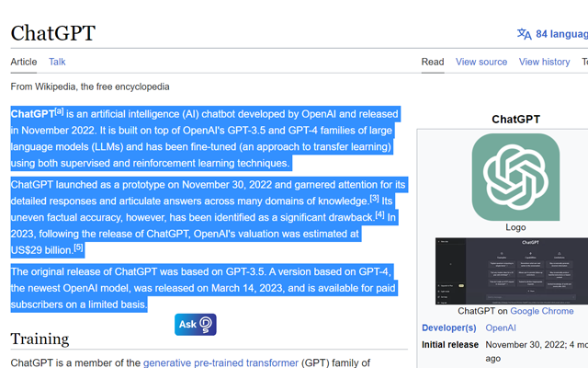This screenshot has width=588, height=368.
Task: Click the ChatGPT logo image in infobox
Action: point(515,178)
